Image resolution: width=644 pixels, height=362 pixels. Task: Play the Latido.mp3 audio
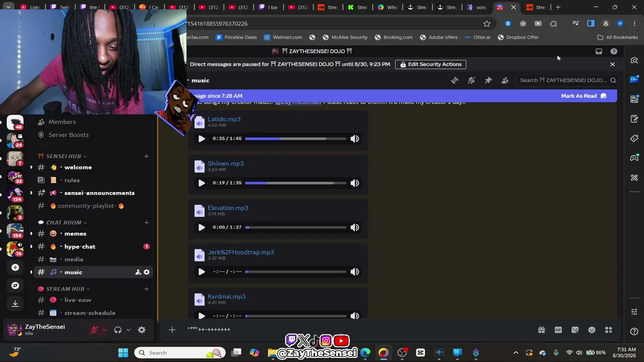[202, 139]
